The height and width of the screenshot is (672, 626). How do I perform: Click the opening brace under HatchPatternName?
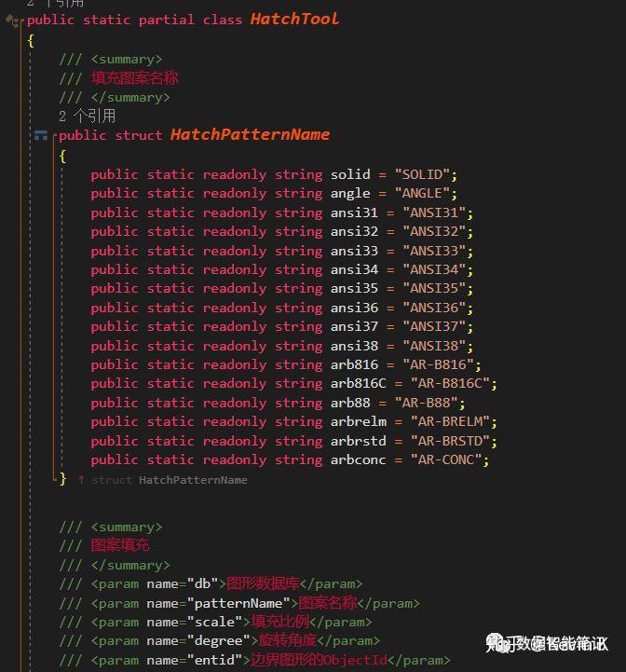(x=62, y=156)
